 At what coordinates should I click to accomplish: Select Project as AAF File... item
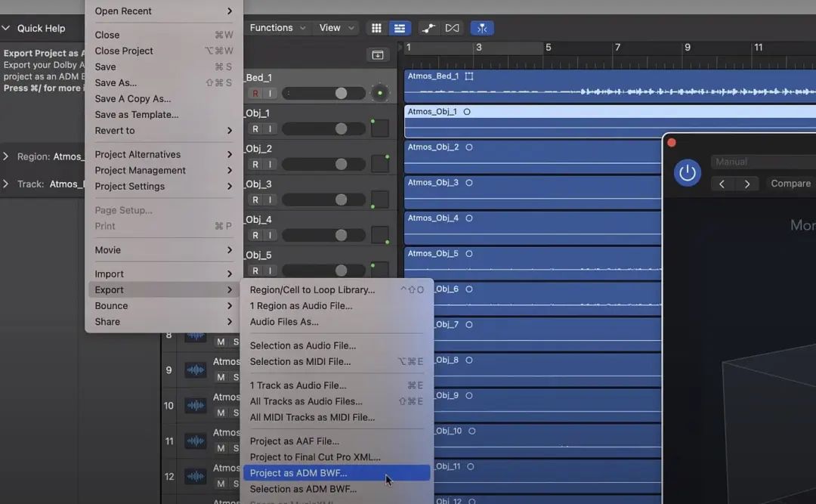[x=337, y=441]
